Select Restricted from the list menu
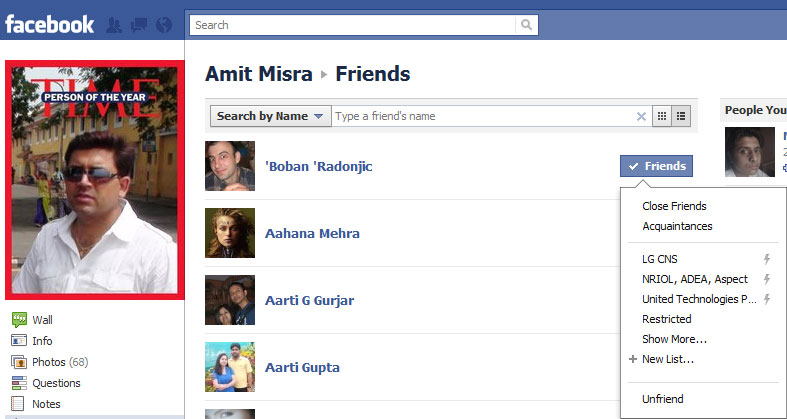787x419 pixels. (x=667, y=319)
